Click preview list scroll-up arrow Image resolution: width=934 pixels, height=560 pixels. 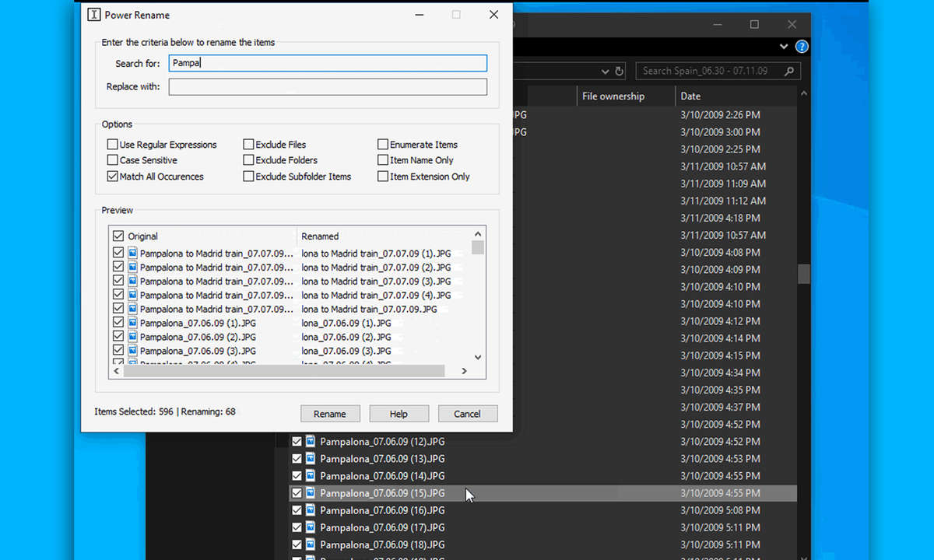[x=478, y=233]
